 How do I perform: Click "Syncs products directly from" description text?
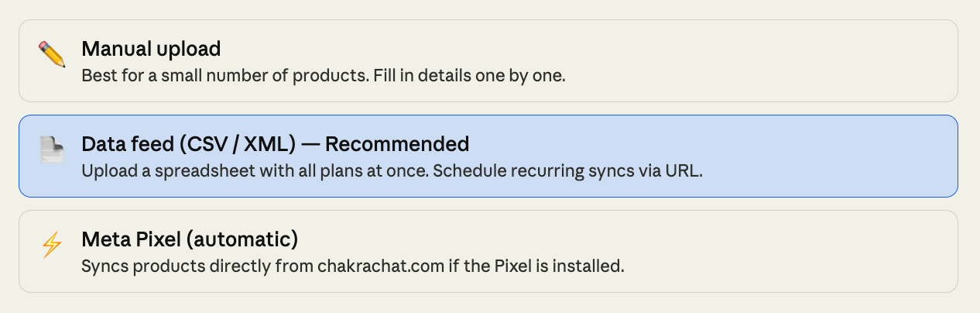pos(198,266)
